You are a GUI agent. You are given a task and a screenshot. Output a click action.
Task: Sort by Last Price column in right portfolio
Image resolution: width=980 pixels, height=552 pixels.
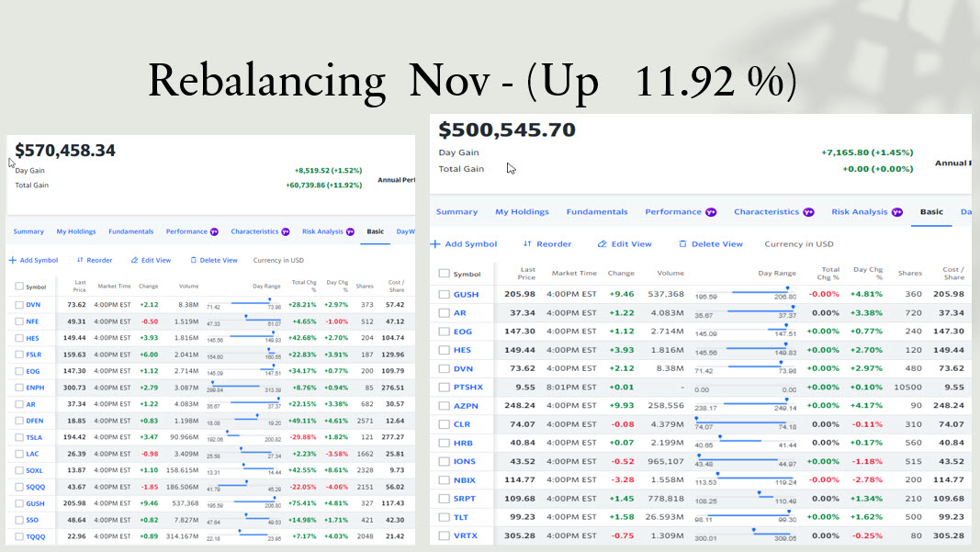(x=526, y=273)
